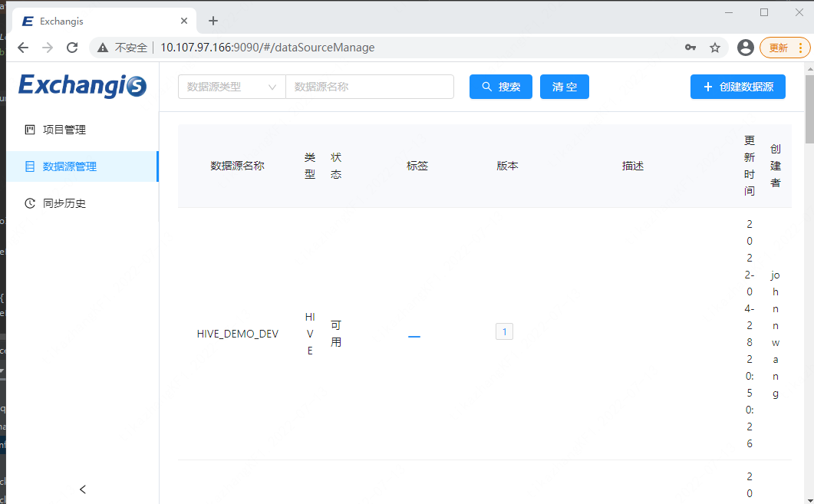
Task: Click the 清空 button to clear filters
Action: (564, 87)
